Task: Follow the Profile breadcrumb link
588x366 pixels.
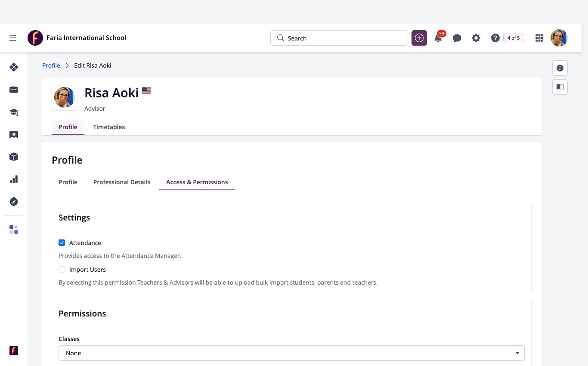Action: tap(51, 65)
